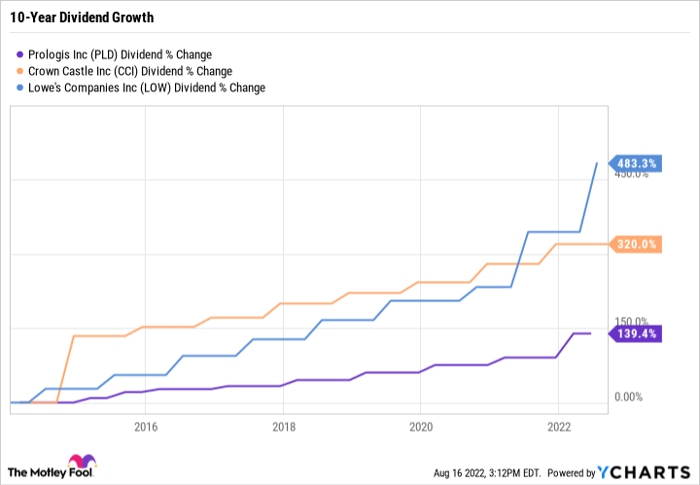Click the YCharts logo
The image size is (700, 485).
(x=642, y=471)
